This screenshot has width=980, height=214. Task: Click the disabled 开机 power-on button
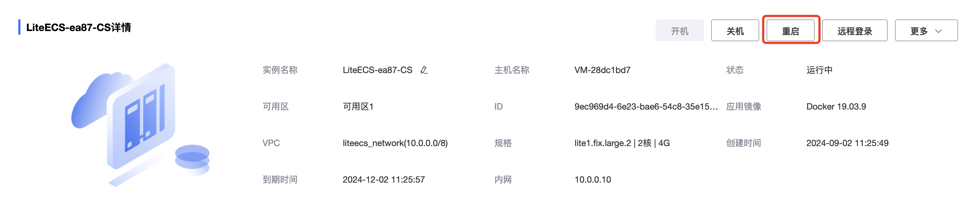[x=679, y=30]
